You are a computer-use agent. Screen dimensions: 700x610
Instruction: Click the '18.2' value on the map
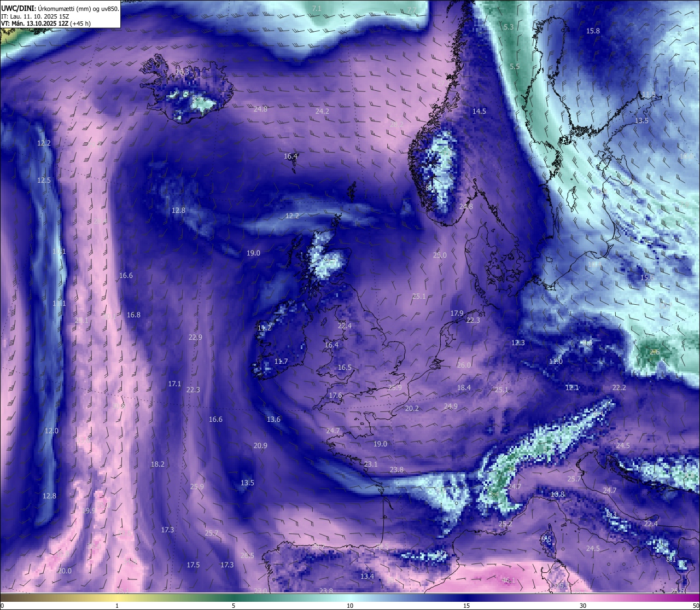click(x=157, y=464)
